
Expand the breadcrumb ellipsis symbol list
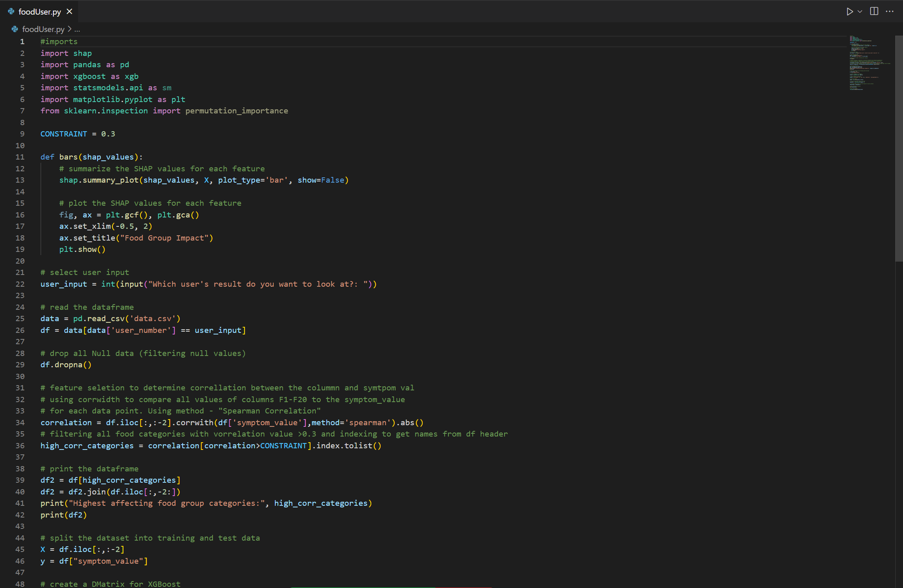coord(77,29)
